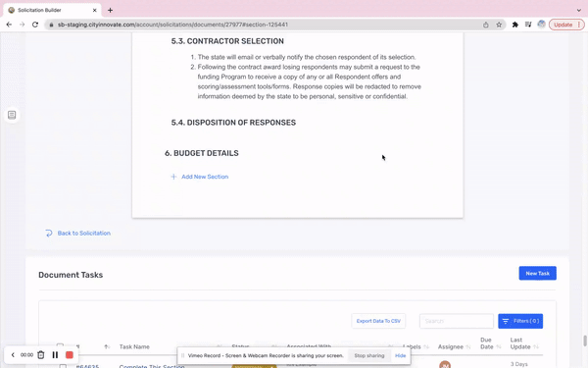Open the three-dot menu beside Update
Screen dimensions: 588x368
[x=579, y=25]
